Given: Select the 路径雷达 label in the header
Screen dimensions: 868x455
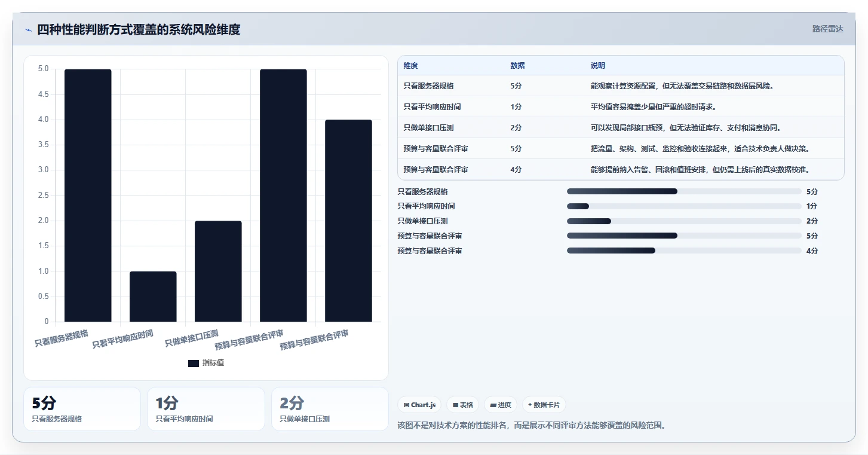Looking at the screenshot, I should (827, 29).
